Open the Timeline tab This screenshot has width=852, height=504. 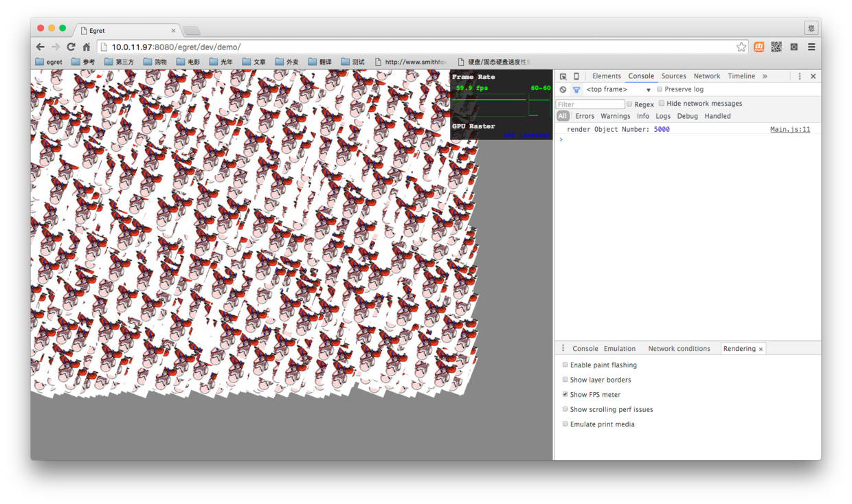click(741, 76)
